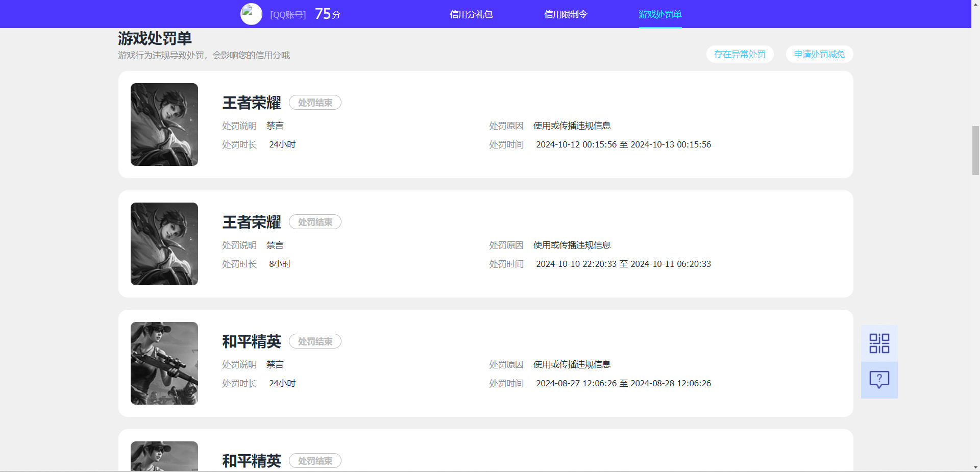
Task: Switch to the 信用限制令 tab
Action: tap(566, 14)
